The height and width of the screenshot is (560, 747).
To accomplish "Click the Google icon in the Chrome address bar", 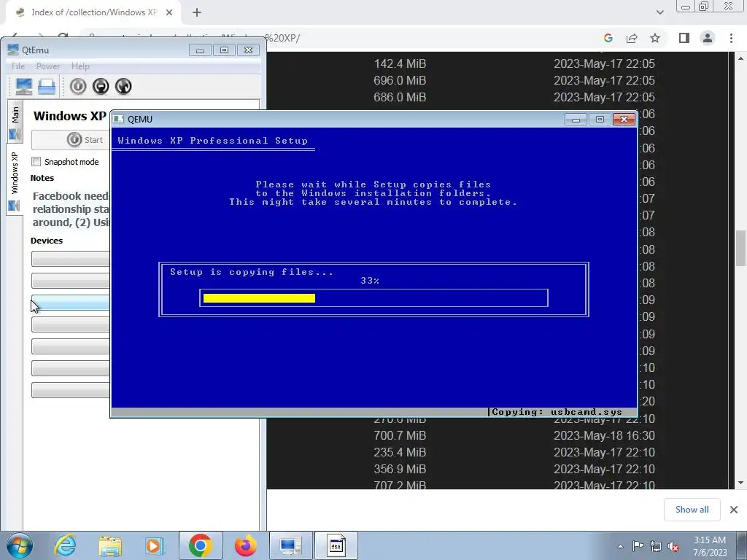I will coord(608,38).
